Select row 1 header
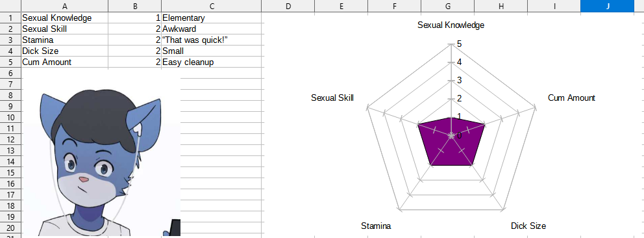 [x=10, y=18]
